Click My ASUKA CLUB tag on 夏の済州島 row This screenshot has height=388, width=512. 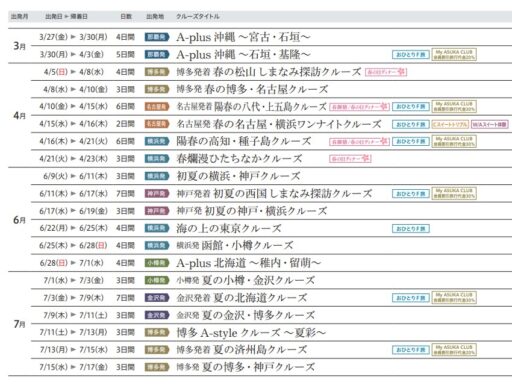[x=454, y=350]
